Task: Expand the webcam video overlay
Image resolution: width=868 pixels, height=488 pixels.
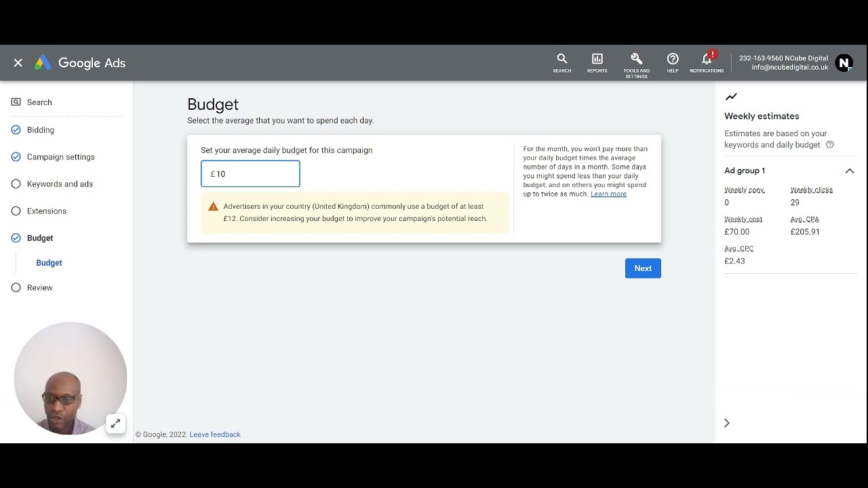Action: click(x=115, y=424)
